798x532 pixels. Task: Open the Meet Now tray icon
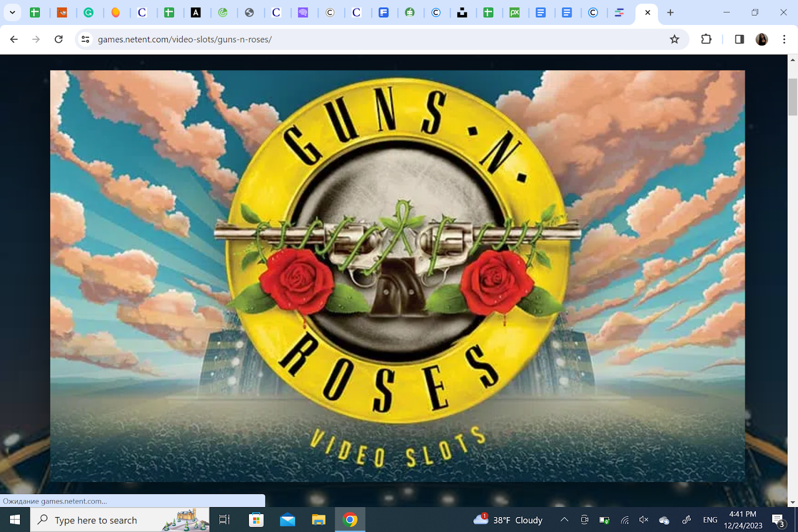(x=585, y=520)
